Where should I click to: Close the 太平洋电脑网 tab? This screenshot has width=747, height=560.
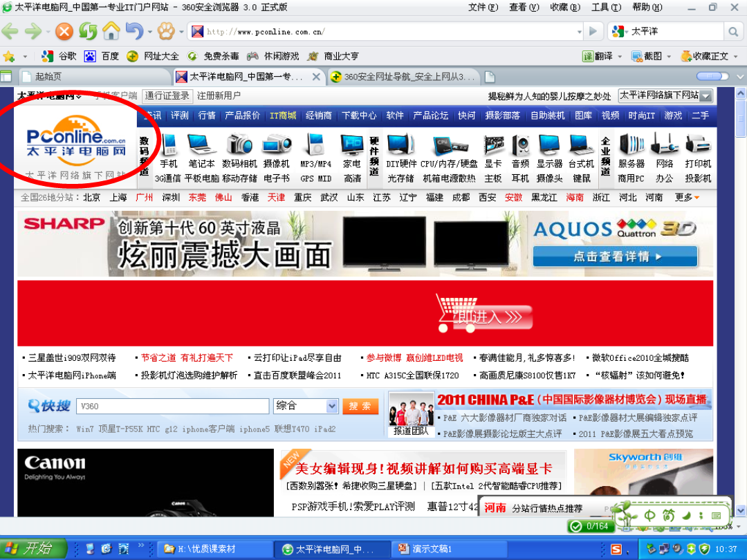coord(316,77)
